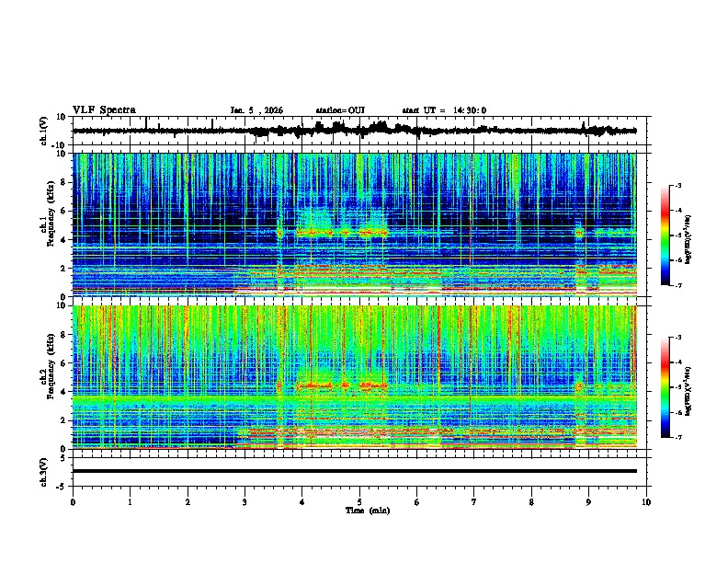The image size is (728, 563).
Task: Select the "start UT = 14:30:0" text
Action: 444,110
